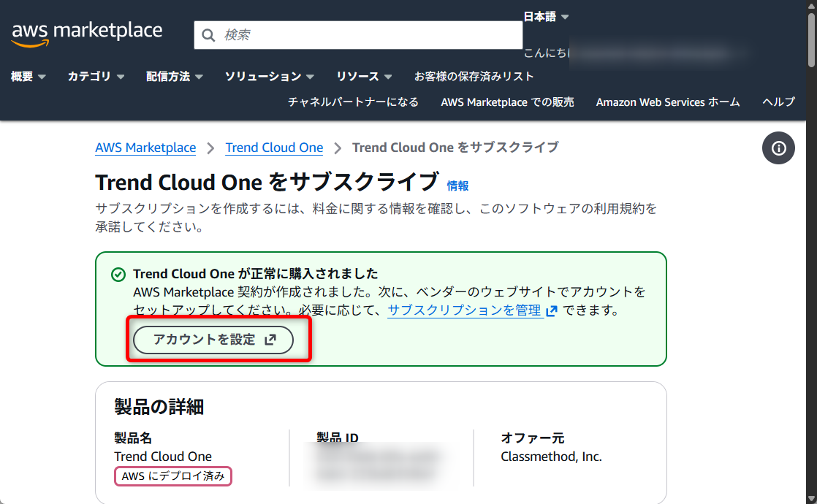Open the info panel circle icon

(778, 148)
